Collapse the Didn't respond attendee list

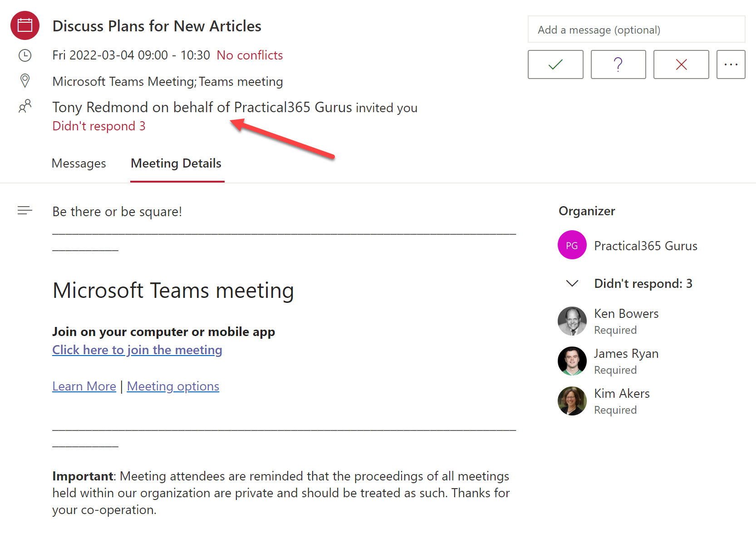tap(572, 283)
